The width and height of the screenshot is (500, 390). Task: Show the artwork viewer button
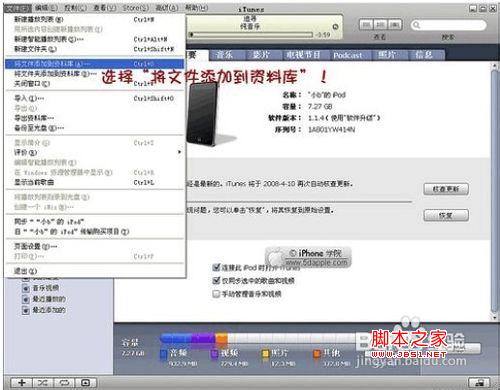[86, 382]
